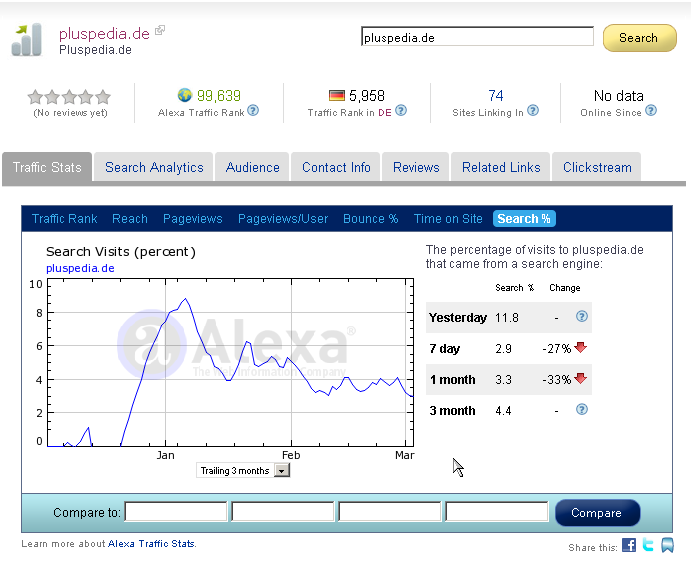
Task: Click the 74 sites linking in link
Action: (495, 96)
